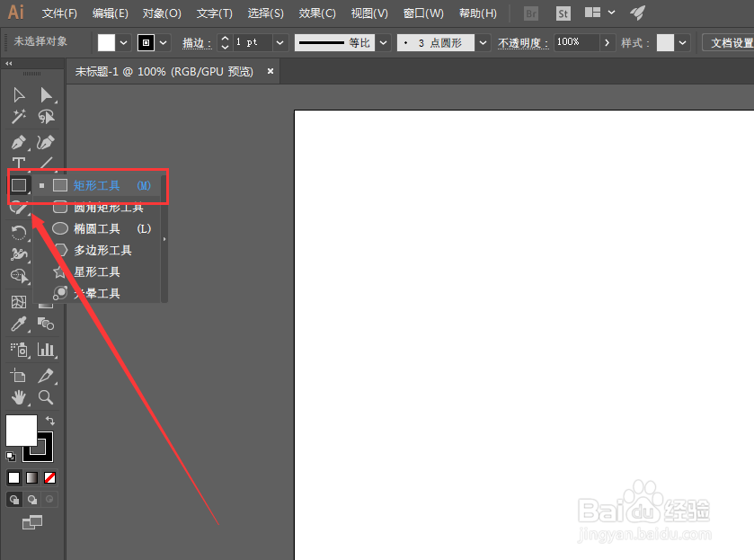Viewport: 754px width, 560px height.
Task: Open Adobe Stock (St) icon
Action: 563,13
